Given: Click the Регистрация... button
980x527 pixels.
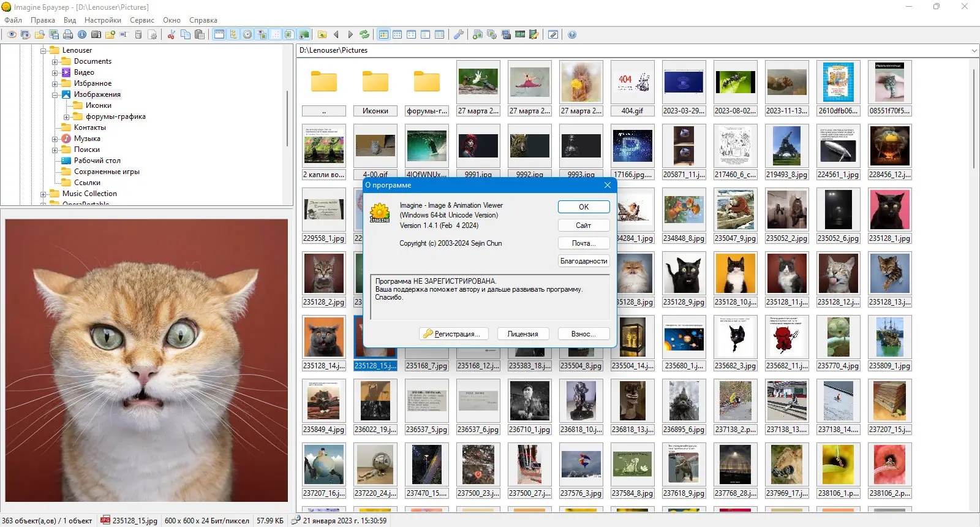Looking at the screenshot, I should [454, 334].
